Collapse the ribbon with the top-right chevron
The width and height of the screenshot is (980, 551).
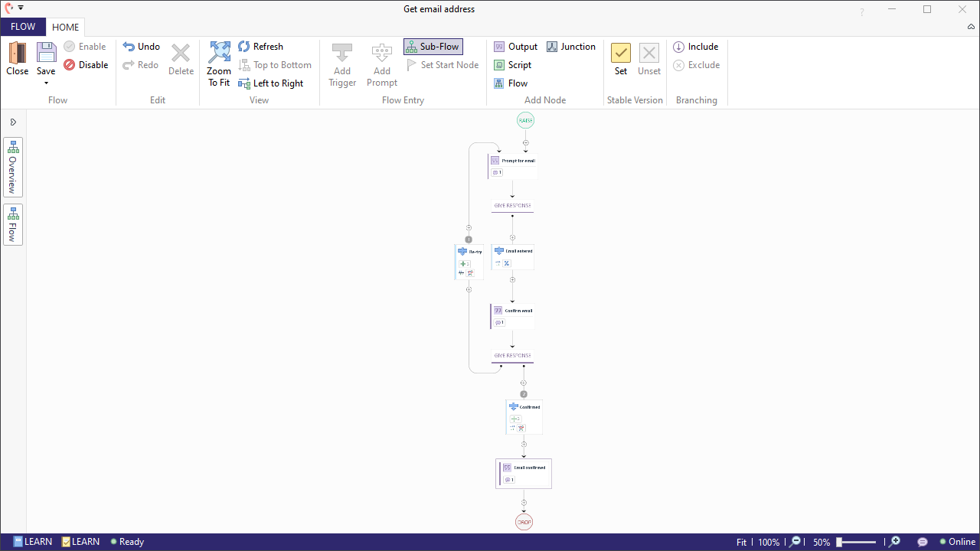point(971,27)
